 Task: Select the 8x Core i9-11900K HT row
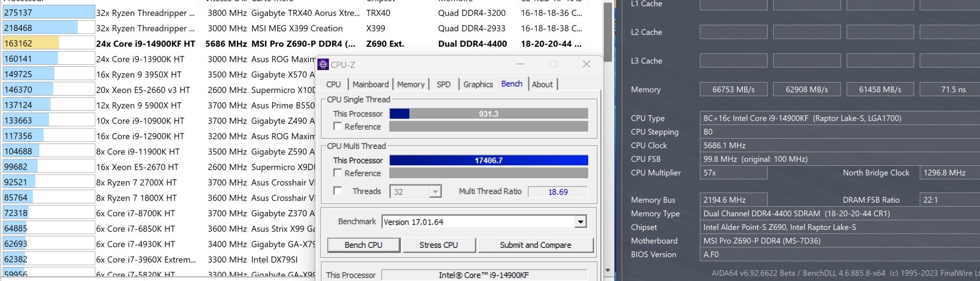tap(159, 152)
